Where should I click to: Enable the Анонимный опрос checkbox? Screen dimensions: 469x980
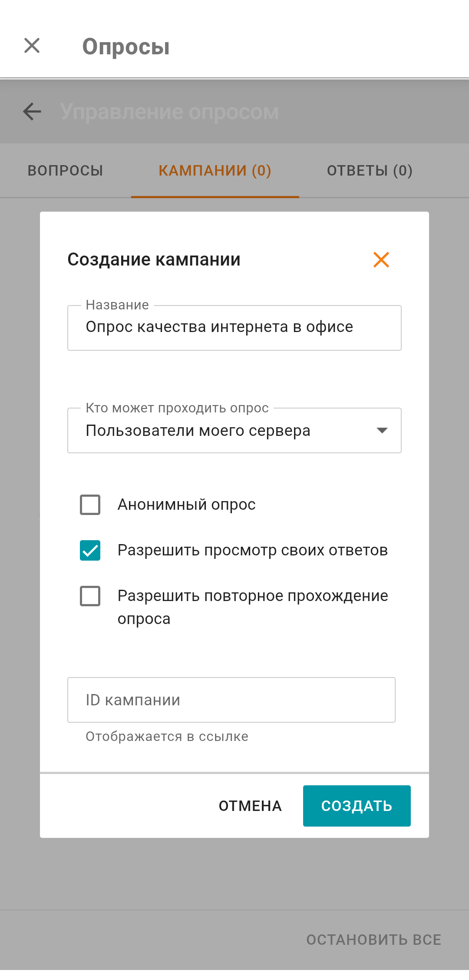(x=90, y=505)
